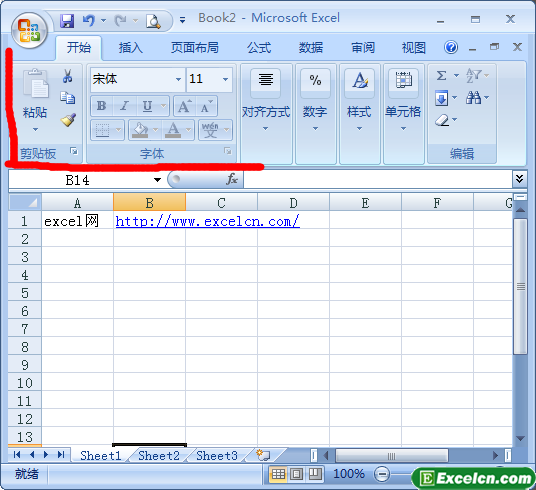This screenshot has width=536, height=490.
Task: Select the column D header
Action: click(293, 203)
